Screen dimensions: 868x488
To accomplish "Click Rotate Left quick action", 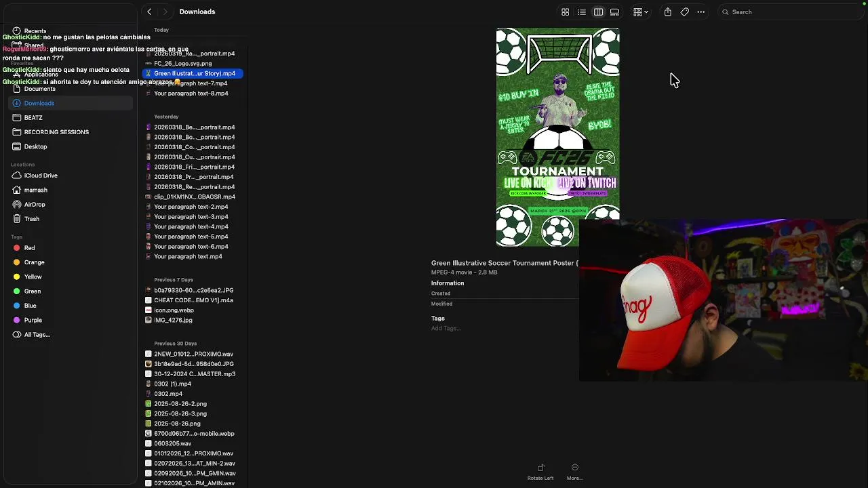I will (x=540, y=472).
